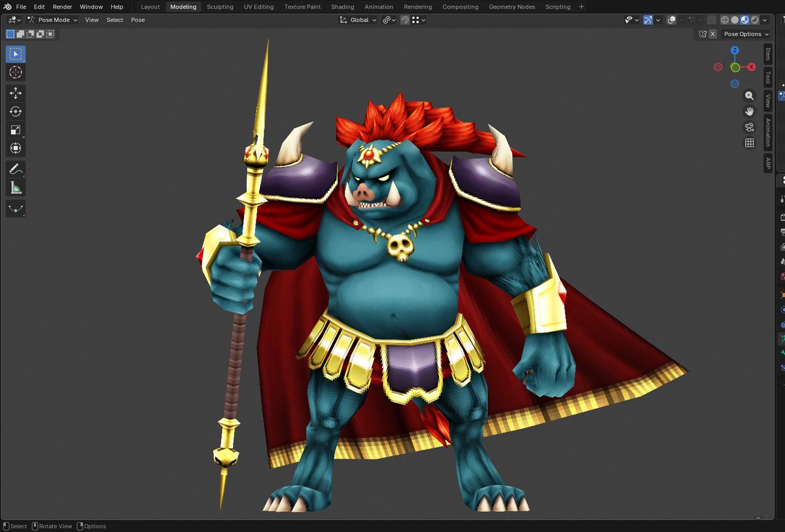Screen dimensions: 785x532
Task: Open the File menu
Action: (x=21, y=7)
